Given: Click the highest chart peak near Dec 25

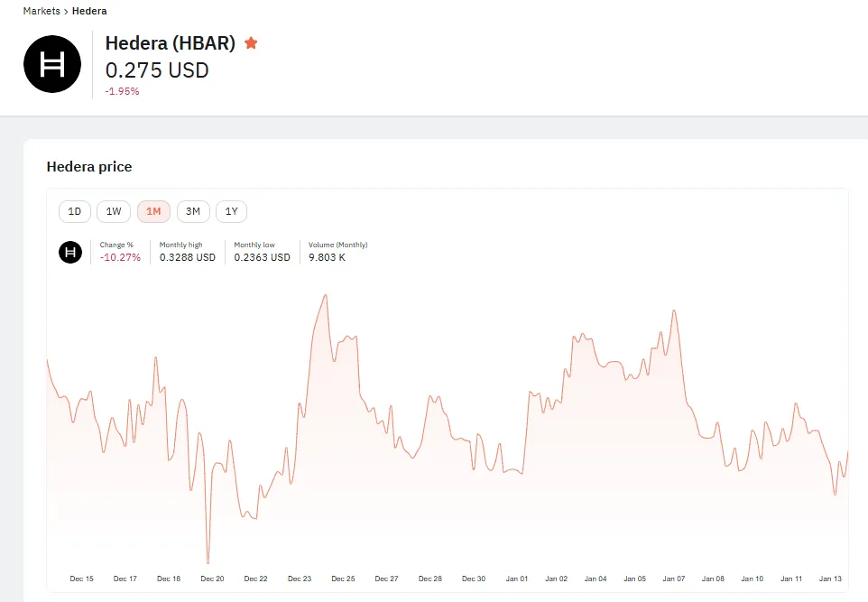Looking at the screenshot, I should click(x=326, y=295).
